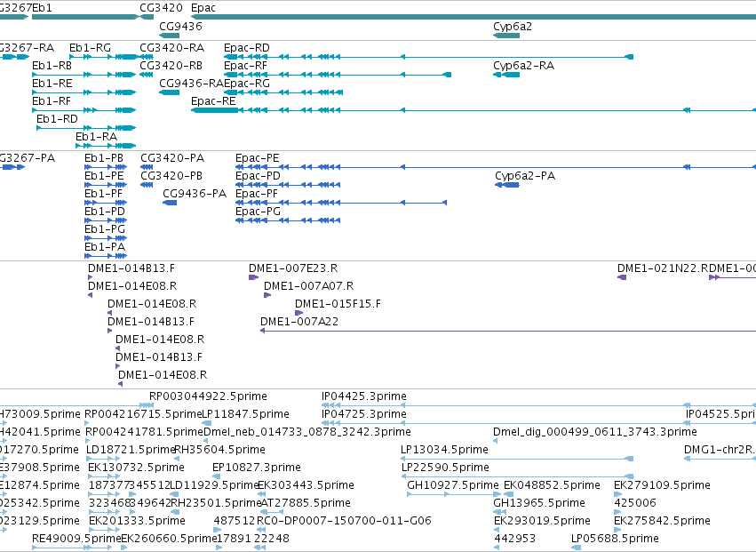The image size is (756, 552).
Task: Select the Eb1-PD protein label
Action: coord(105,212)
